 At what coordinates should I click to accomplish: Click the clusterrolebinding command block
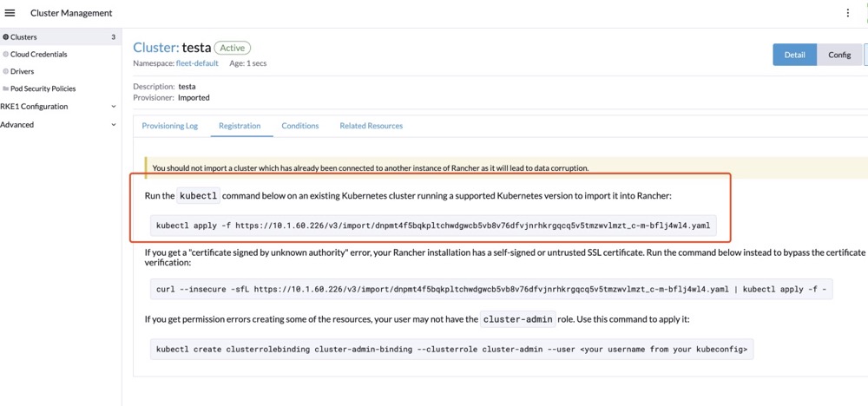click(x=451, y=350)
